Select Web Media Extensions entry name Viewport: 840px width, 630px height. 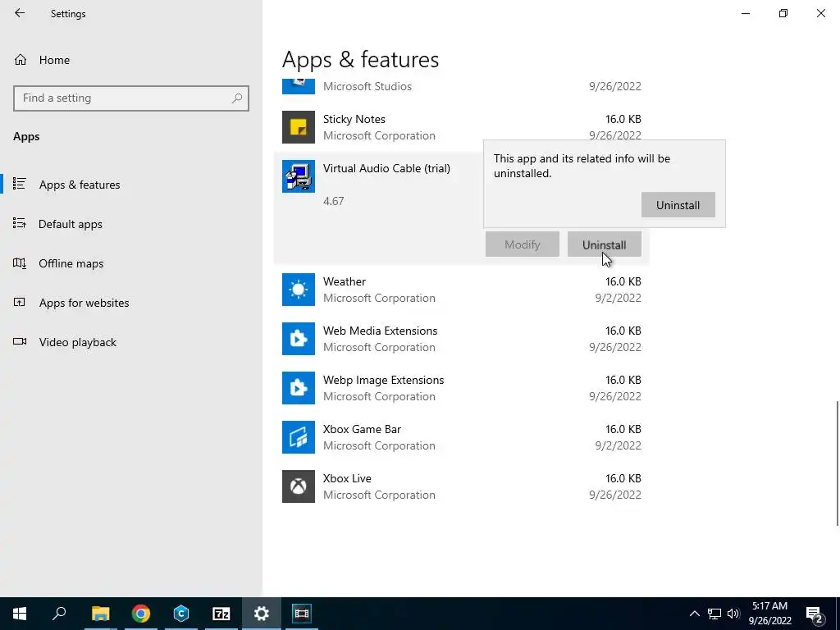click(x=381, y=331)
